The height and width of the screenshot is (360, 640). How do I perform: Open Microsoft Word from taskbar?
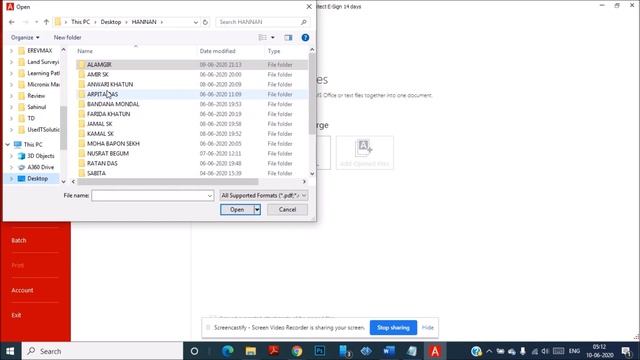click(389, 351)
